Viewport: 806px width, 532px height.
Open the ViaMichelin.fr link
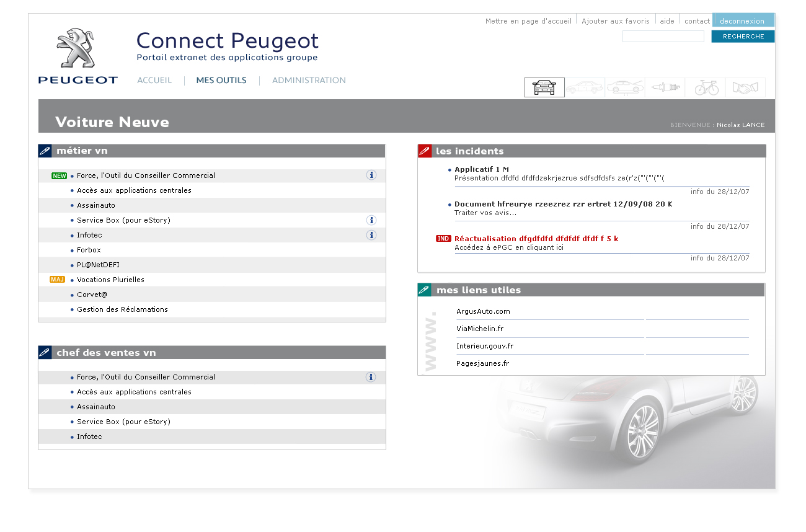[x=480, y=329]
